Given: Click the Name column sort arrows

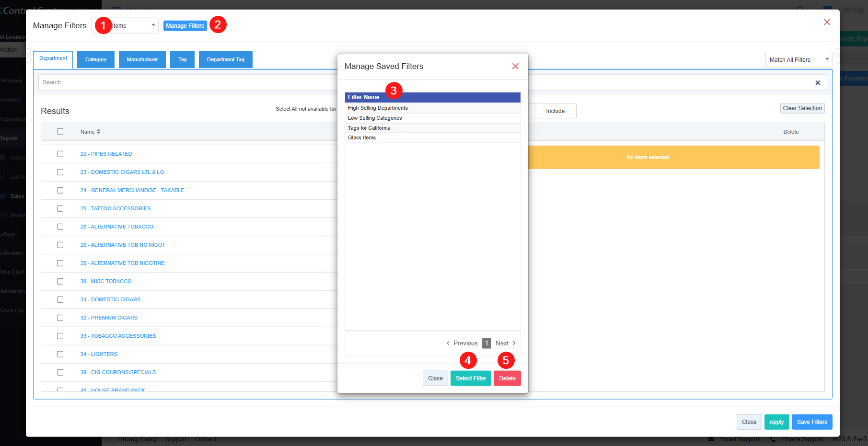Looking at the screenshot, I should (99, 132).
